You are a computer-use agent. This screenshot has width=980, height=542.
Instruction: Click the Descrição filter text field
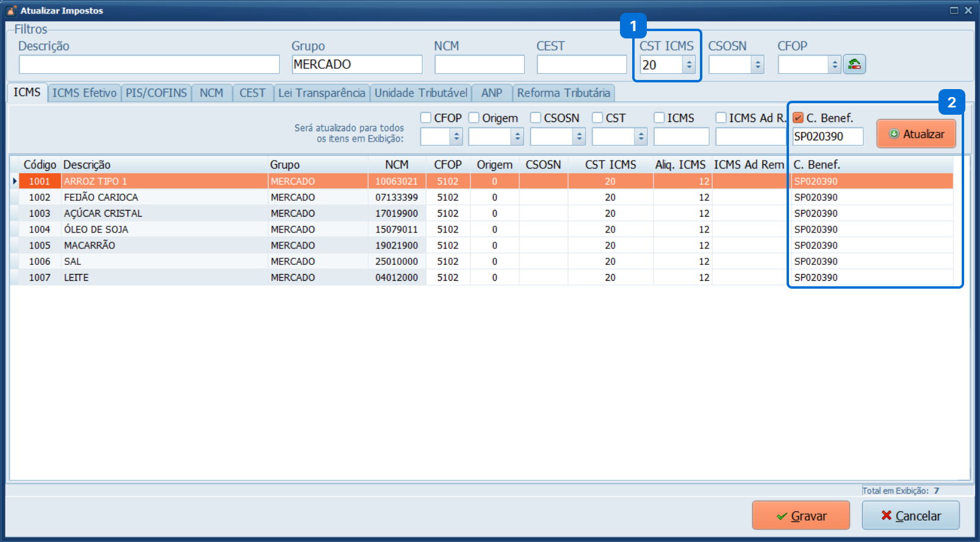(x=149, y=65)
